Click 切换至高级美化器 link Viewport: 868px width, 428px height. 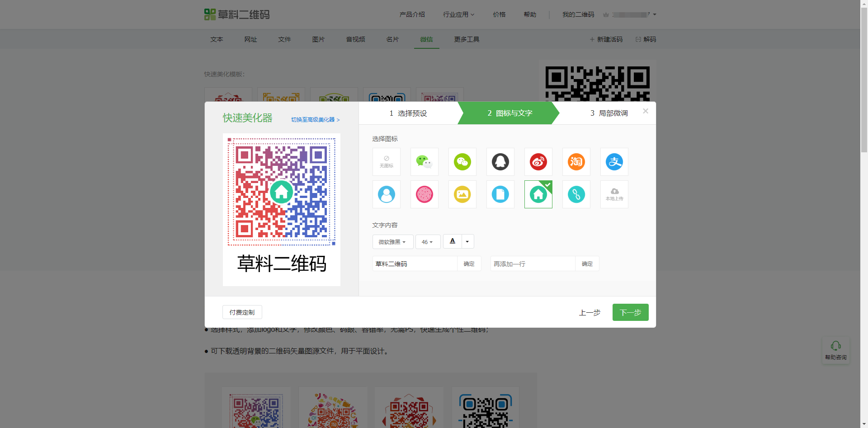pos(315,120)
